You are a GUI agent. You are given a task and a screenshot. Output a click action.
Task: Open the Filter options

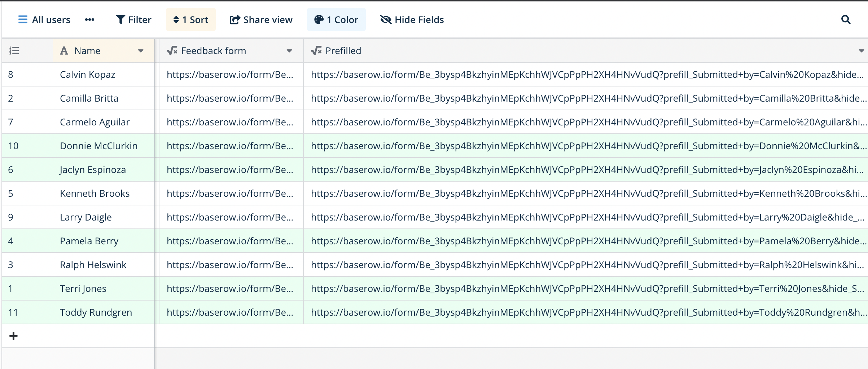133,19
